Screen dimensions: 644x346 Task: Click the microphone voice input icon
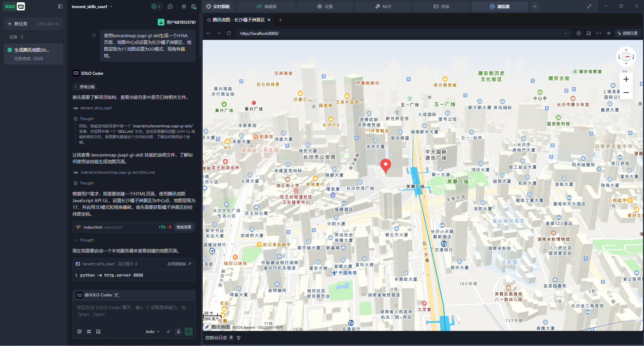[x=179, y=332]
